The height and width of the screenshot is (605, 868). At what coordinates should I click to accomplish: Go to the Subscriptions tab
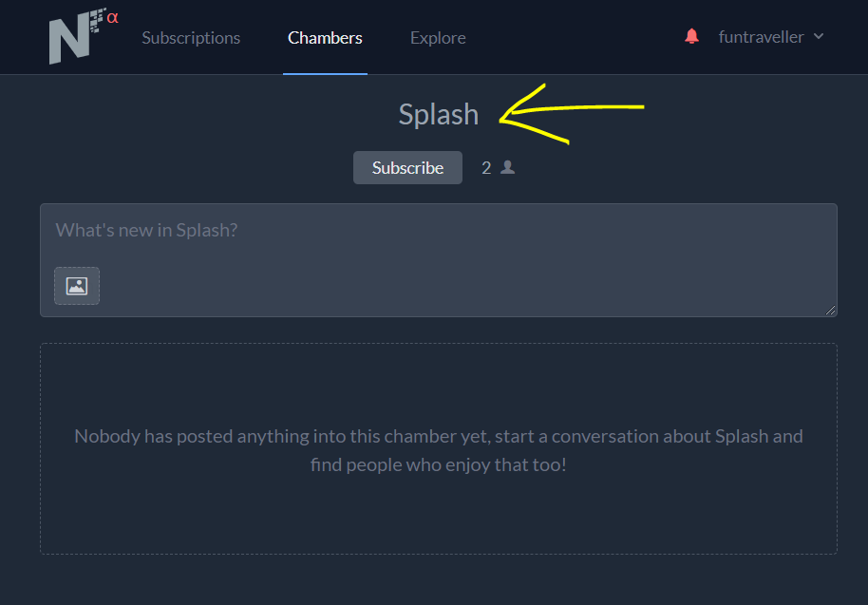click(x=191, y=38)
